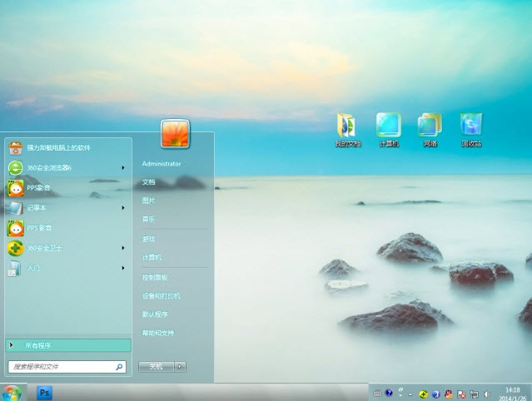Viewport: 532px width, 401px height.
Task: Expand the 360安全浏览器6 jump list arrow
Action: click(x=123, y=168)
